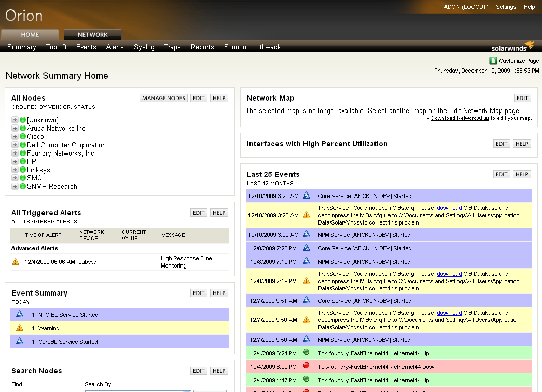
Task: Expand the Dell Computer Corporation group
Action: click(x=15, y=145)
